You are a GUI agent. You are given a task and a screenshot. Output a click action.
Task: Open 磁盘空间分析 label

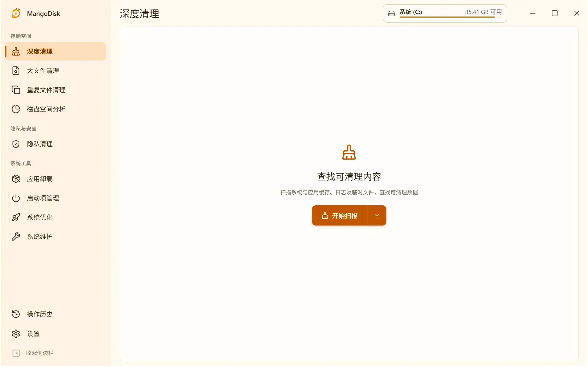[46, 109]
